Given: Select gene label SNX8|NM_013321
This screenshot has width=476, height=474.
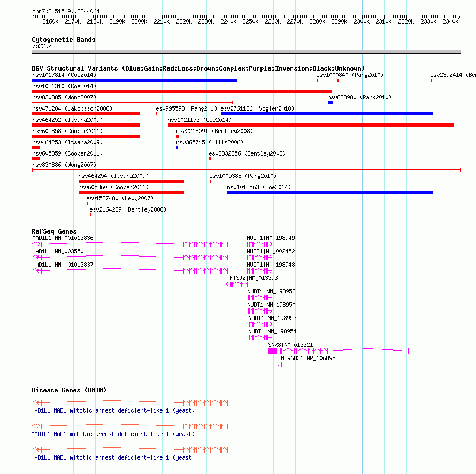Looking at the screenshot, I should pos(290,345).
